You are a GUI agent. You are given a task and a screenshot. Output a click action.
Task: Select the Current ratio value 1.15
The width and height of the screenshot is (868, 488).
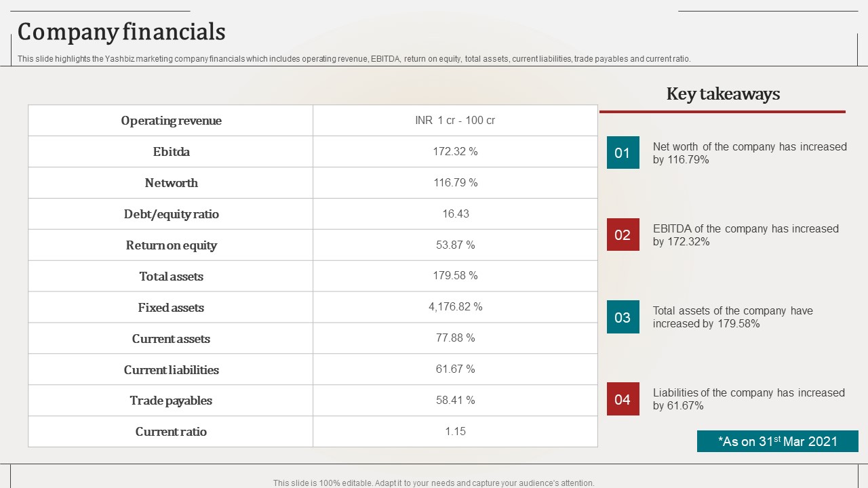coord(456,432)
